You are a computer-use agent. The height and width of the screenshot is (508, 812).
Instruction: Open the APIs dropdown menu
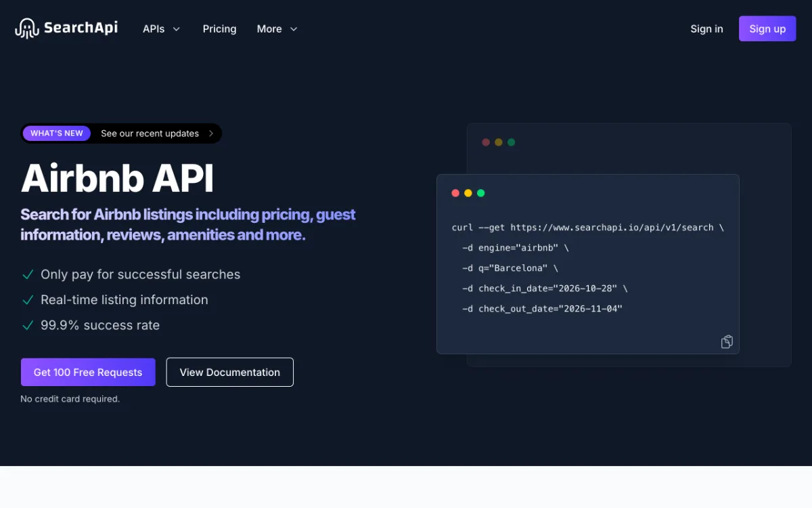coord(161,28)
